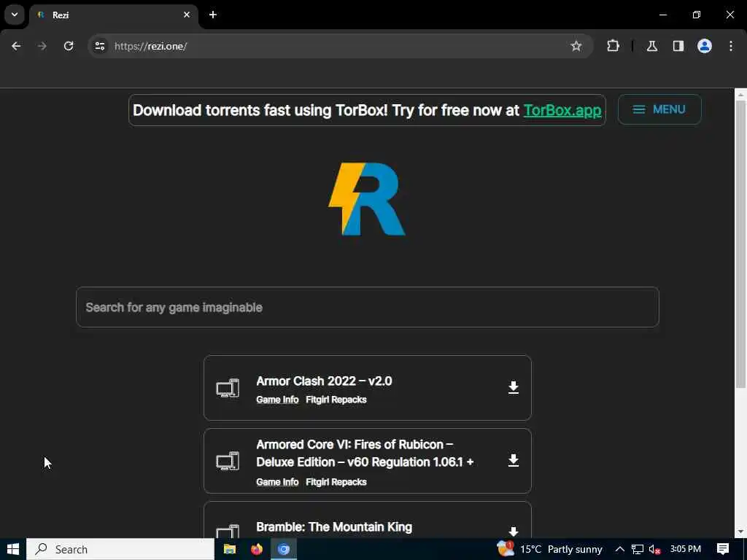Click the Armored Core VI platform icon
Image resolution: width=747 pixels, height=560 pixels.
click(228, 461)
